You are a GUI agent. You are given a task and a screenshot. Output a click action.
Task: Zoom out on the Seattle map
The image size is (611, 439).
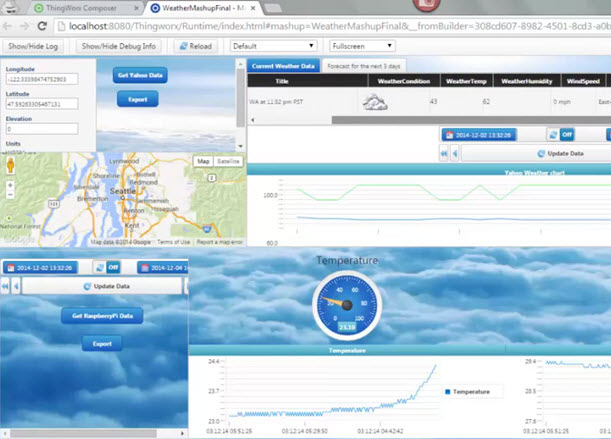coord(10,196)
